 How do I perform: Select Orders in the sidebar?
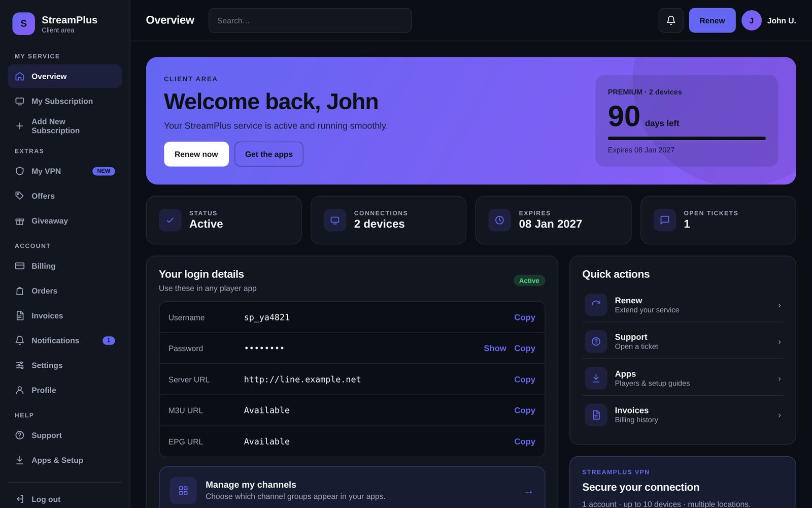point(64,291)
